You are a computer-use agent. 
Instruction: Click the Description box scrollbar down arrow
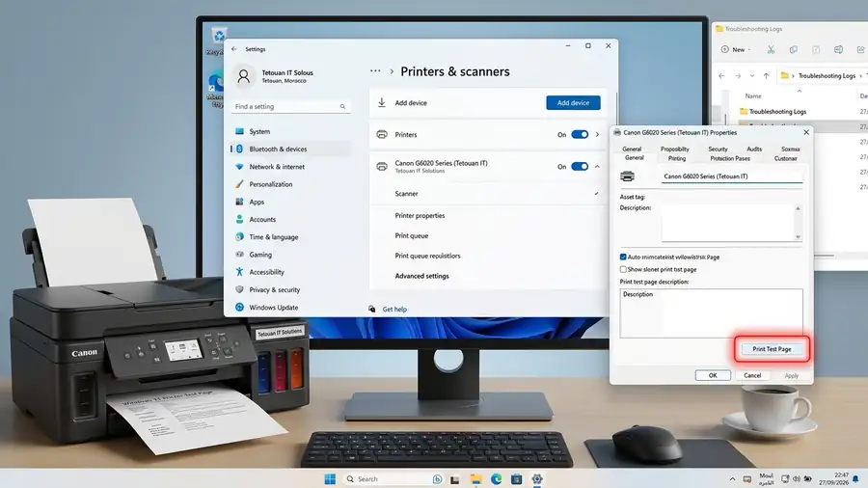pyautogui.click(x=798, y=237)
